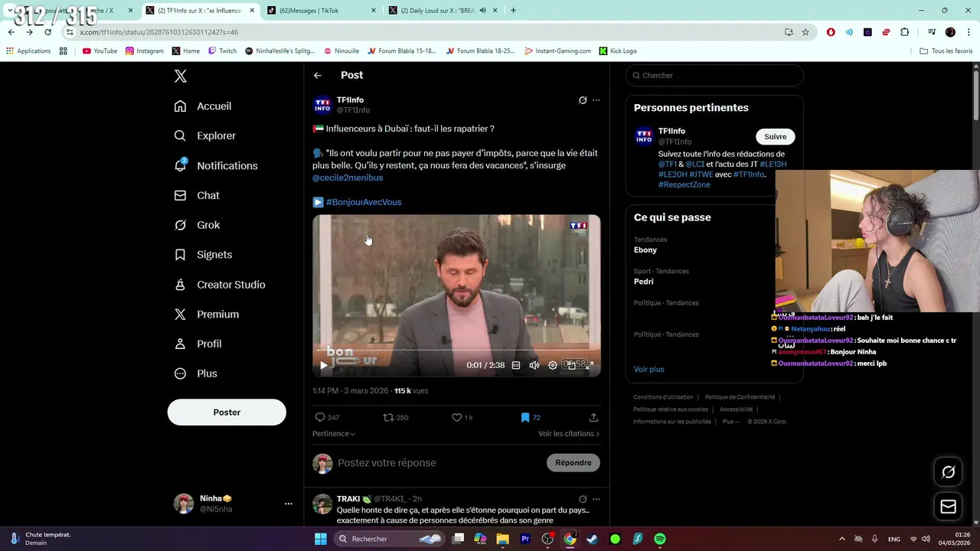
Task: Click the Poster button
Action: pyautogui.click(x=227, y=412)
